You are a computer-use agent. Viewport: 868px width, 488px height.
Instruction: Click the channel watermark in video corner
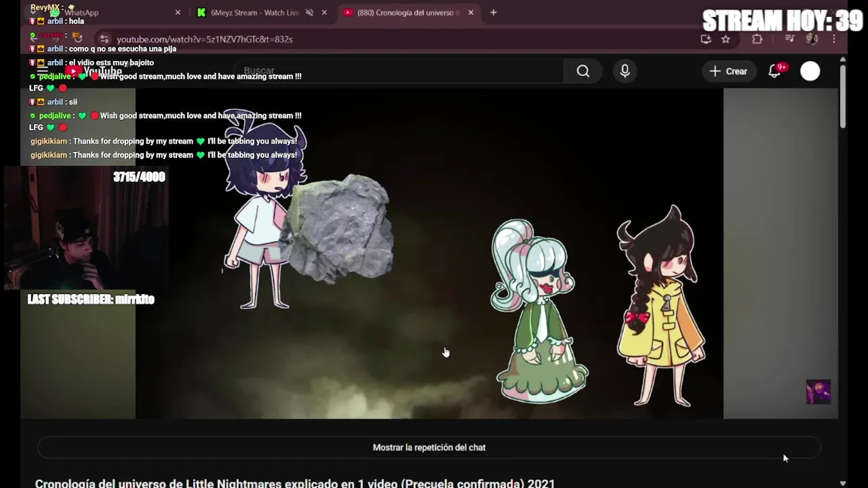[x=818, y=392]
